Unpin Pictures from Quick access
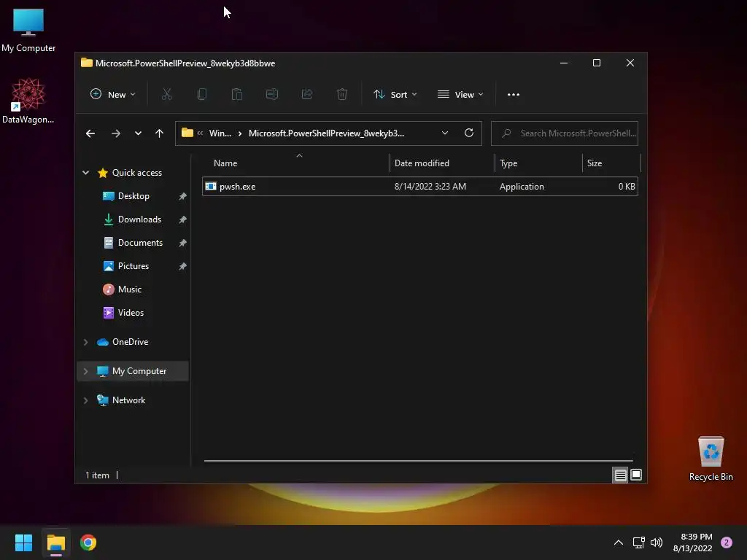 182,266
